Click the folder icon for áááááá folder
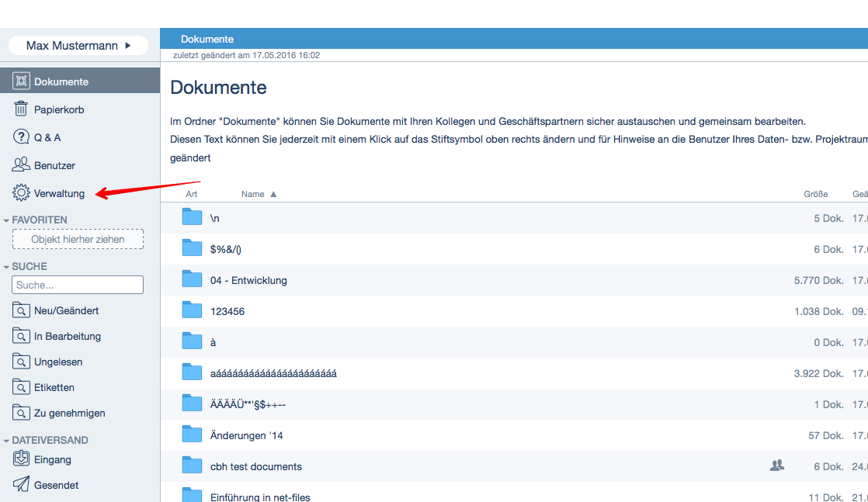Screen dimensions: 868x502 coord(192,372)
